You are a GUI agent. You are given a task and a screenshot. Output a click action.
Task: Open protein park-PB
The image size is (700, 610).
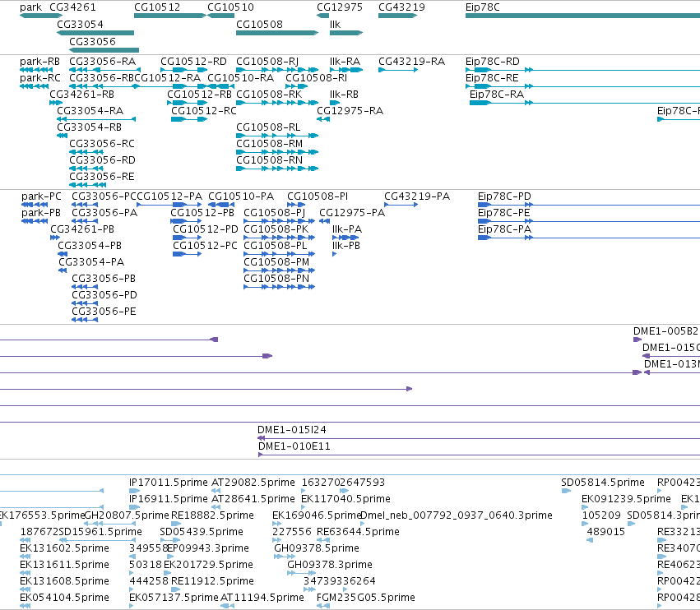(41, 213)
